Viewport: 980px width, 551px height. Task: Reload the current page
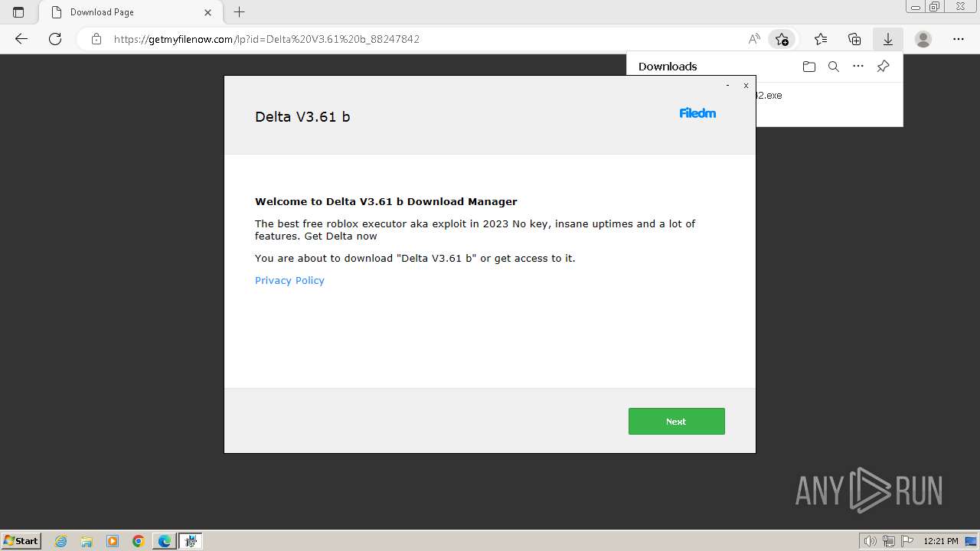point(55,39)
